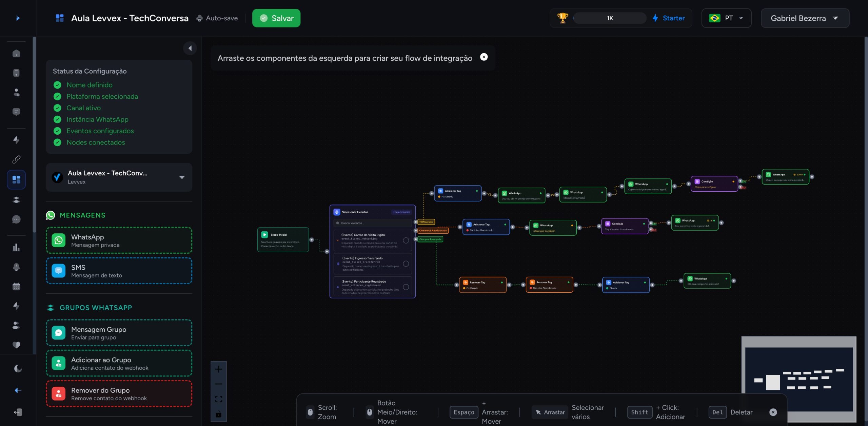Open the PT language dropdown
Screen dimensions: 868x426
click(726, 18)
